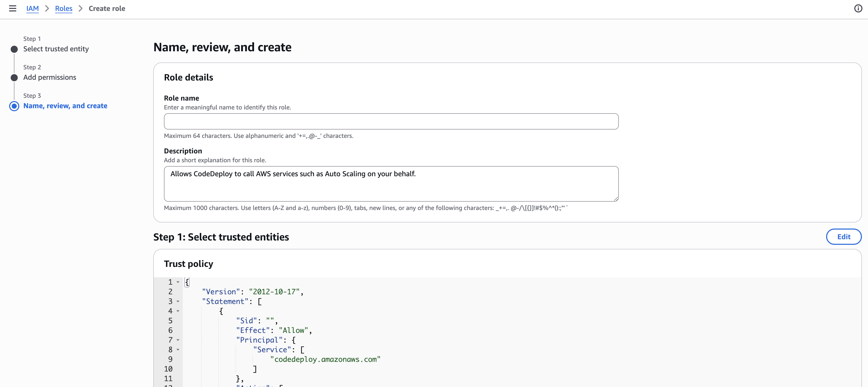Focus the Role name input field

391,121
